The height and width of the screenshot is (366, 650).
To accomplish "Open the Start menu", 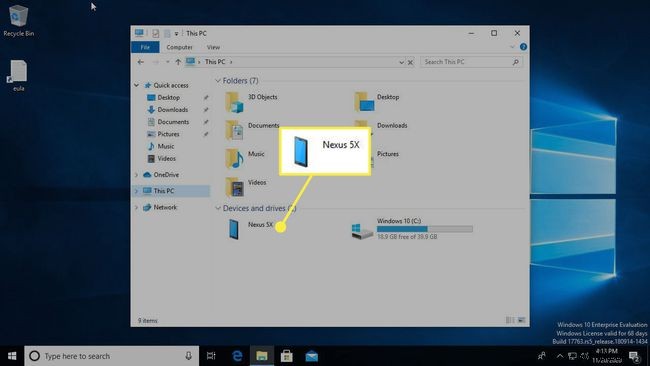I will [12, 356].
